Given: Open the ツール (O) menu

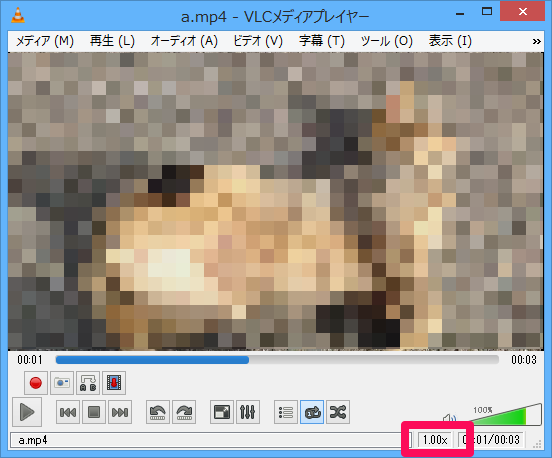Looking at the screenshot, I should point(387,41).
